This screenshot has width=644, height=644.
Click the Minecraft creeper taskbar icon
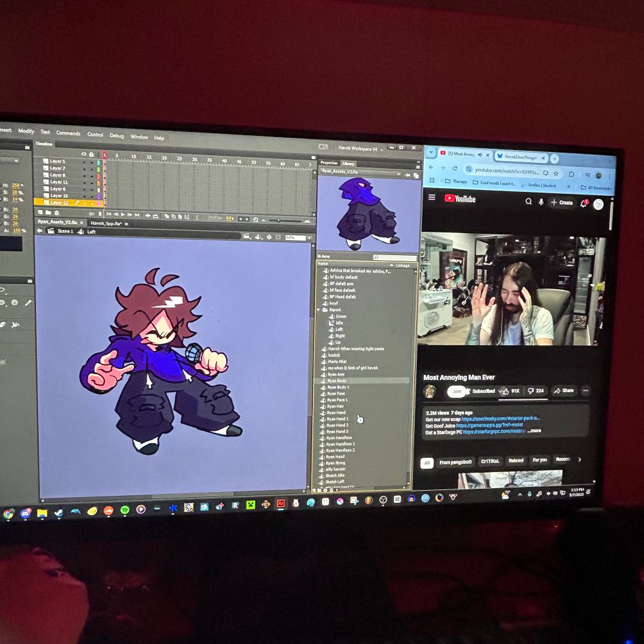pos(251,505)
